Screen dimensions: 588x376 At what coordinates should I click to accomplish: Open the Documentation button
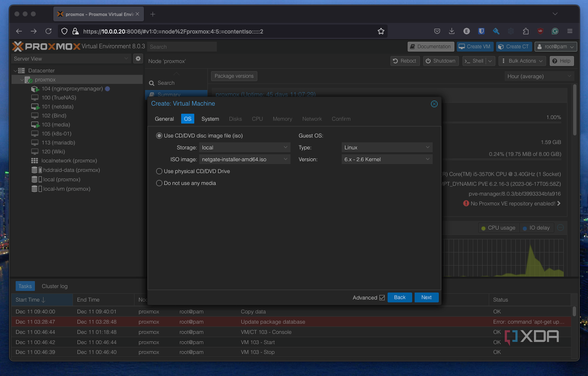tap(430, 47)
